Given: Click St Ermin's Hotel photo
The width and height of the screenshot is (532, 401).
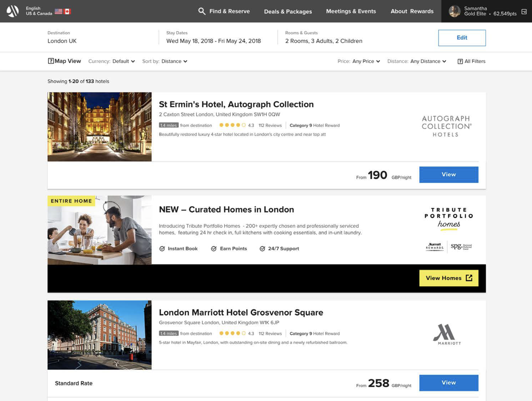Looking at the screenshot, I should click(100, 127).
